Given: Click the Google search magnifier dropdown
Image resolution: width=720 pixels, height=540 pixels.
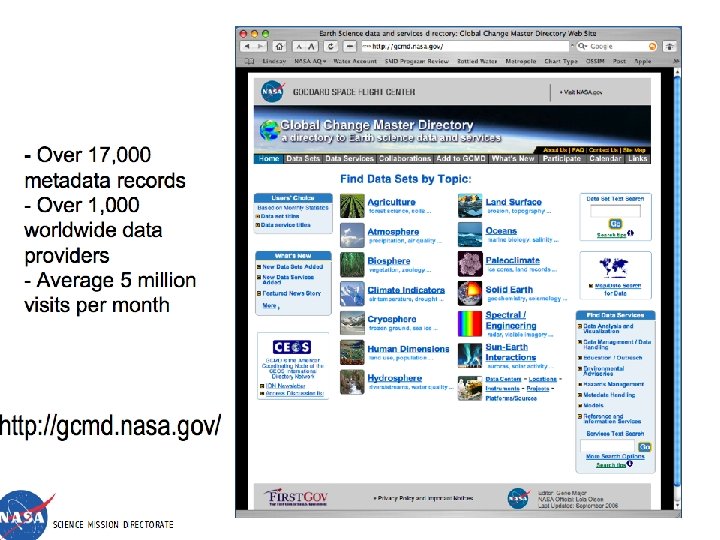Looking at the screenshot, I should click(x=582, y=46).
